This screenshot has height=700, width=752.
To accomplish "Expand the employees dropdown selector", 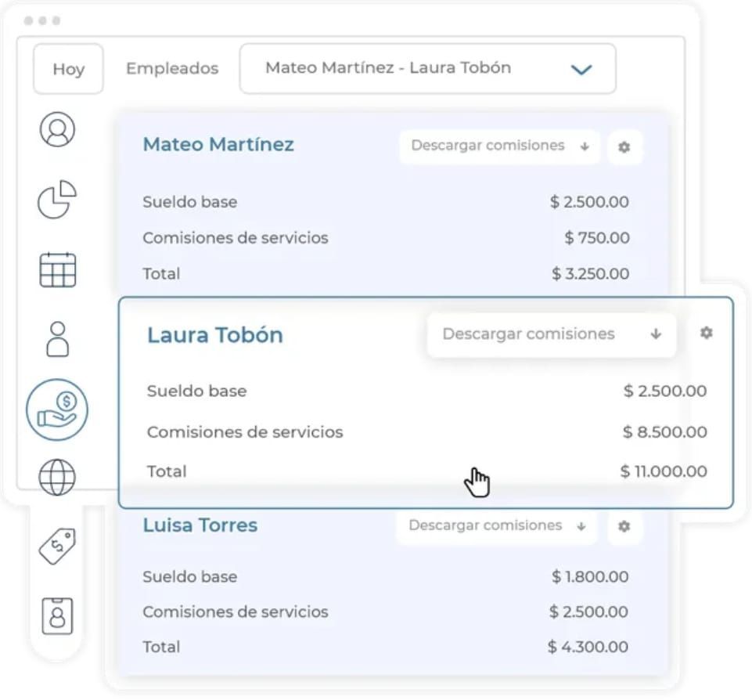I will point(428,69).
